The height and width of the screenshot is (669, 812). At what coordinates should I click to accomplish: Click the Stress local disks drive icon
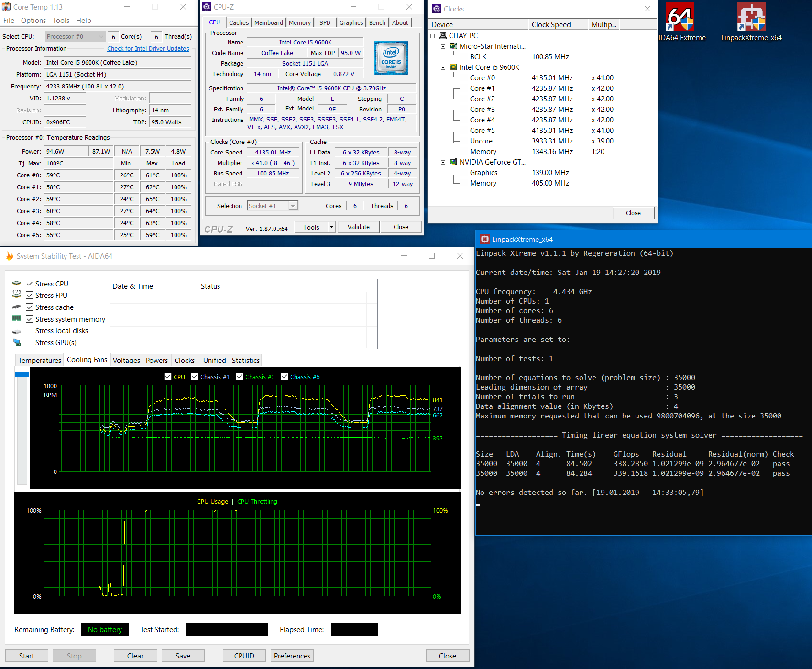point(17,331)
